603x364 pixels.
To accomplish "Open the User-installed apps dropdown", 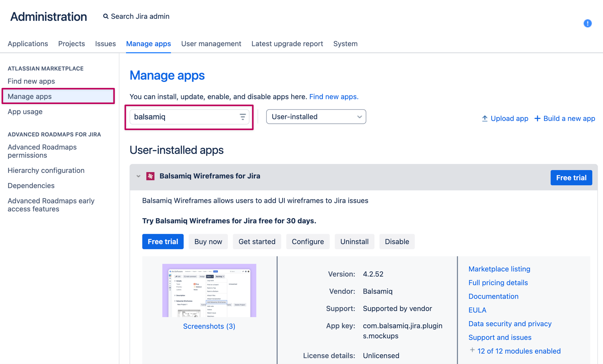I will [x=316, y=117].
